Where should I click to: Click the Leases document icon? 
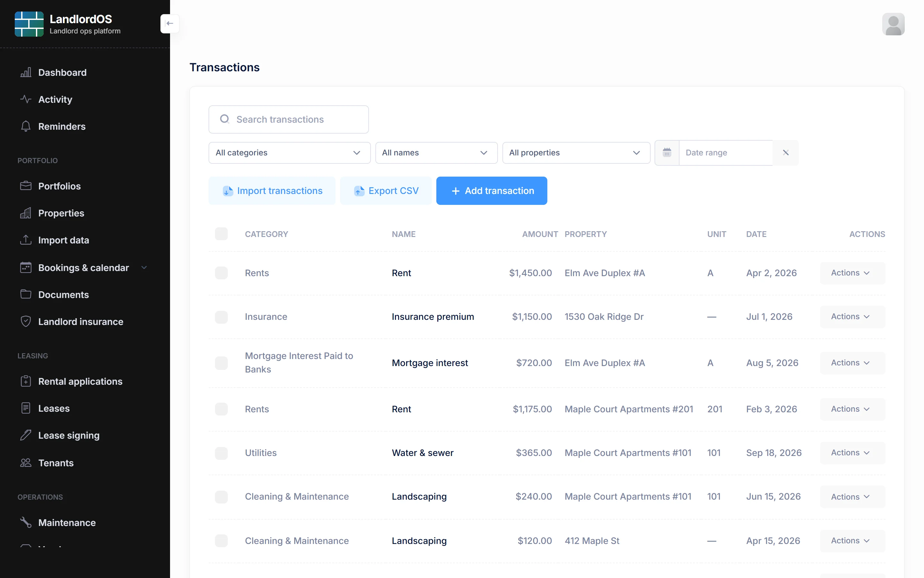26,408
